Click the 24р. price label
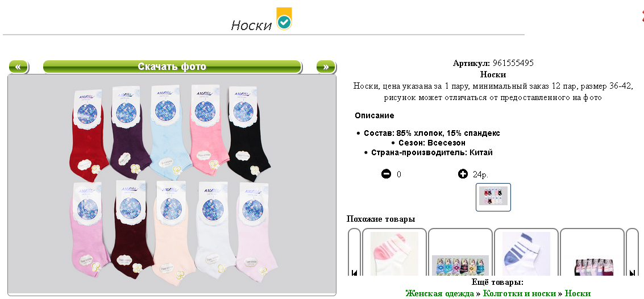 (x=480, y=175)
